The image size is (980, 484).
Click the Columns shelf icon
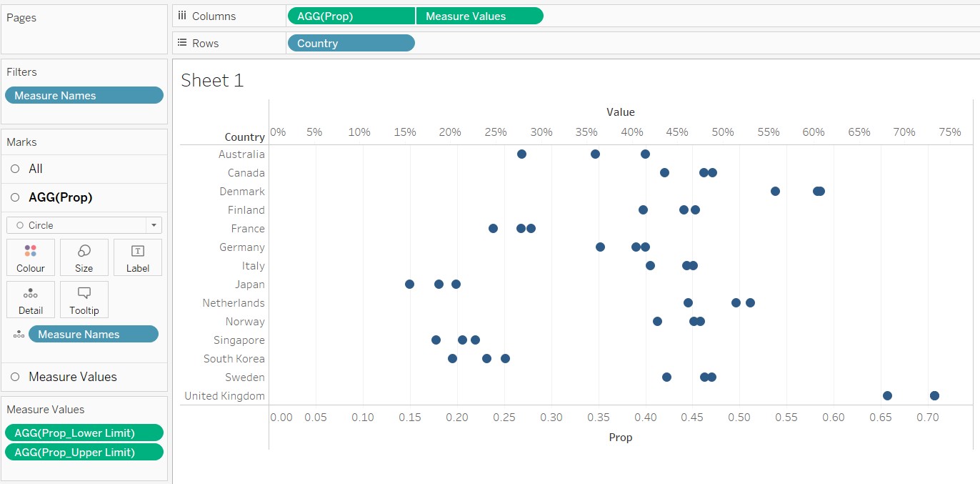181,15
